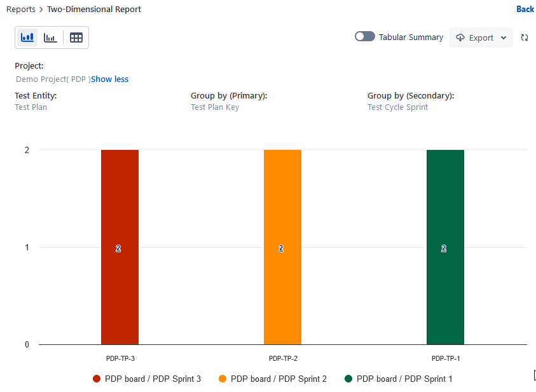Click the red PDP Sprint 3 legend dot

97,379
